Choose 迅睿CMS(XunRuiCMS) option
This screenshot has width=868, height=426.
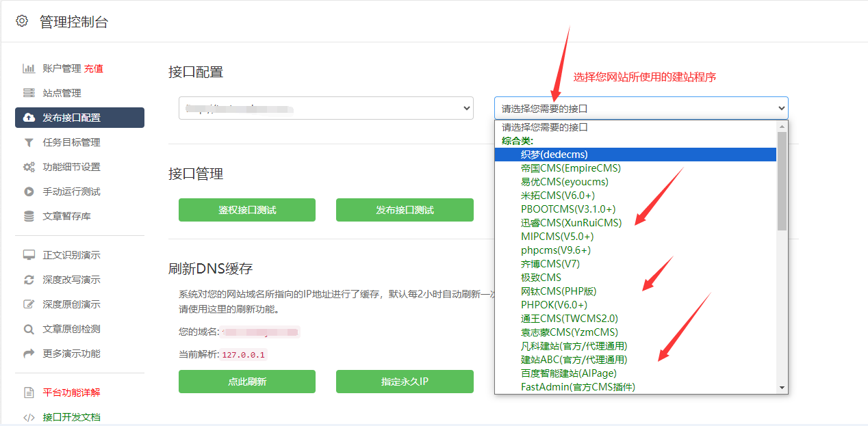point(571,223)
